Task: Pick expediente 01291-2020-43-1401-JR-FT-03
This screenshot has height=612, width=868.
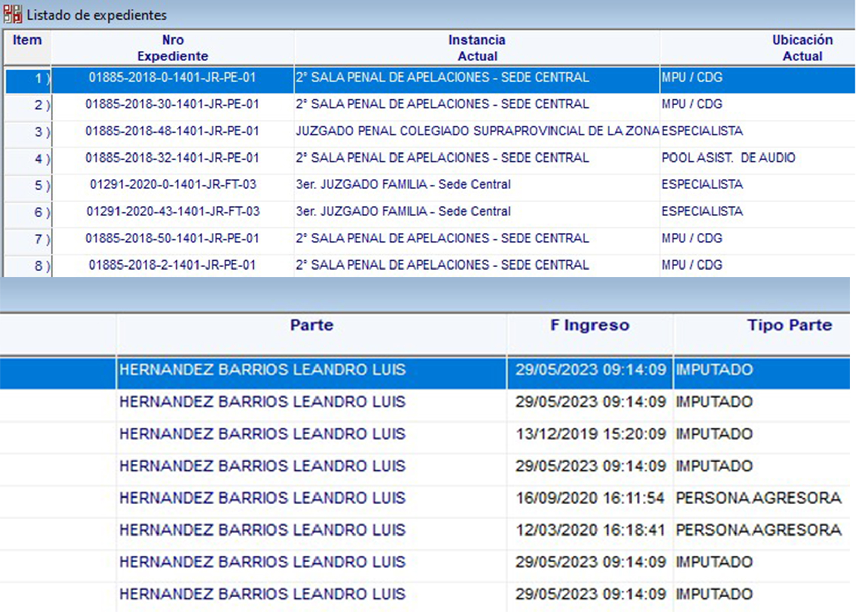Action: click(x=172, y=212)
